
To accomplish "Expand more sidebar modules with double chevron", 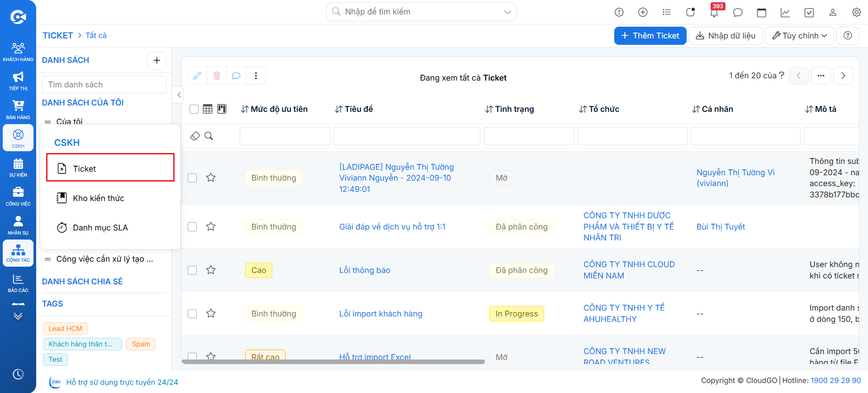I will pyautogui.click(x=18, y=316).
